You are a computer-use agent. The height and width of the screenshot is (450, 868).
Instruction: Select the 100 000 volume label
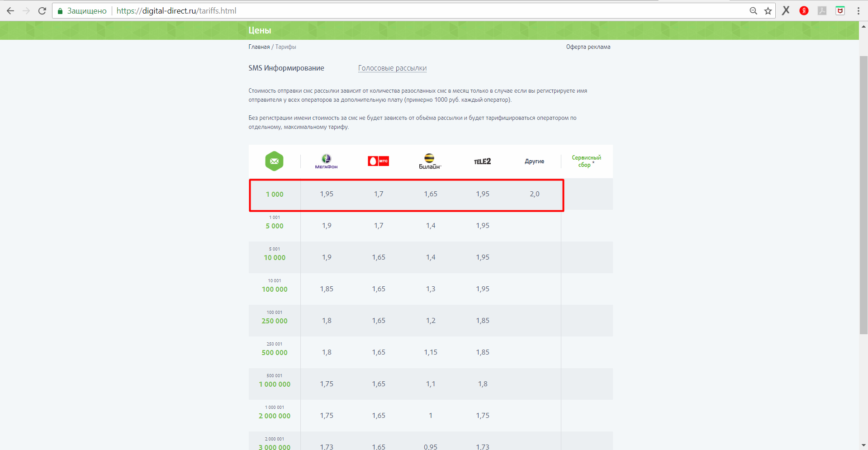point(275,289)
